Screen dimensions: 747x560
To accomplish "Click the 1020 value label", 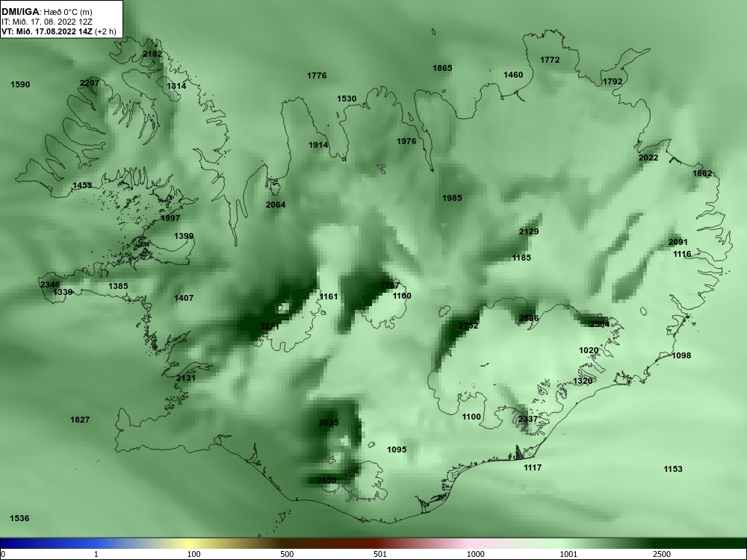I will (589, 350).
